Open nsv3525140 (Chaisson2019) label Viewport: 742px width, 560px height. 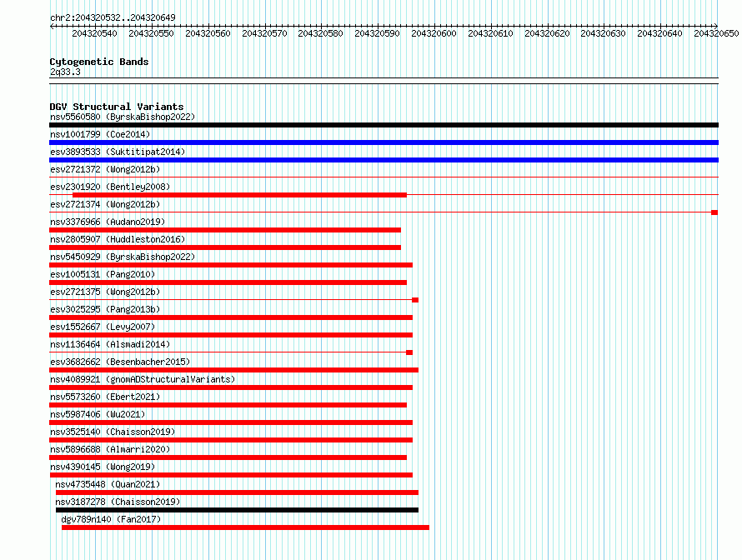coord(113,432)
